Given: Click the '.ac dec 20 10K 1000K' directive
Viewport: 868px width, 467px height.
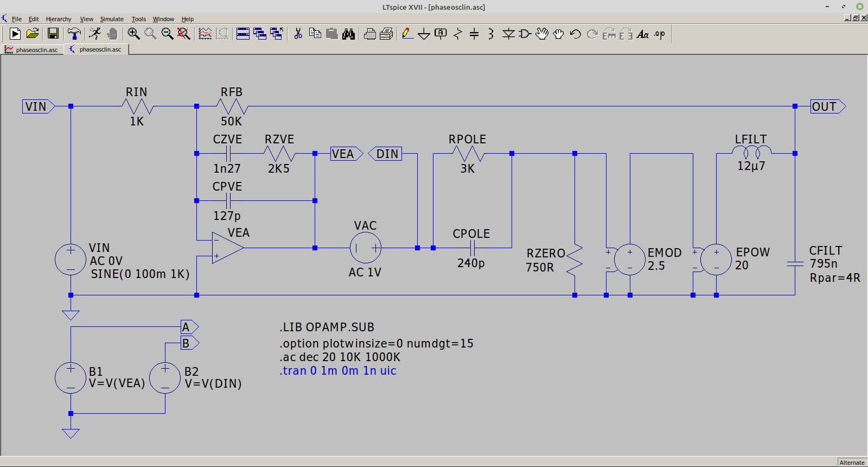Looking at the screenshot, I should (340, 357).
